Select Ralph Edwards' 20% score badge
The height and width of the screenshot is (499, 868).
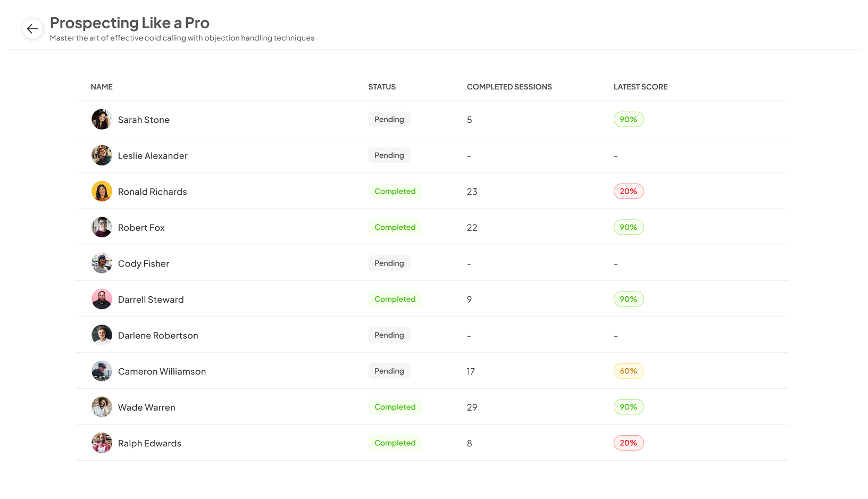tap(628, 443)
